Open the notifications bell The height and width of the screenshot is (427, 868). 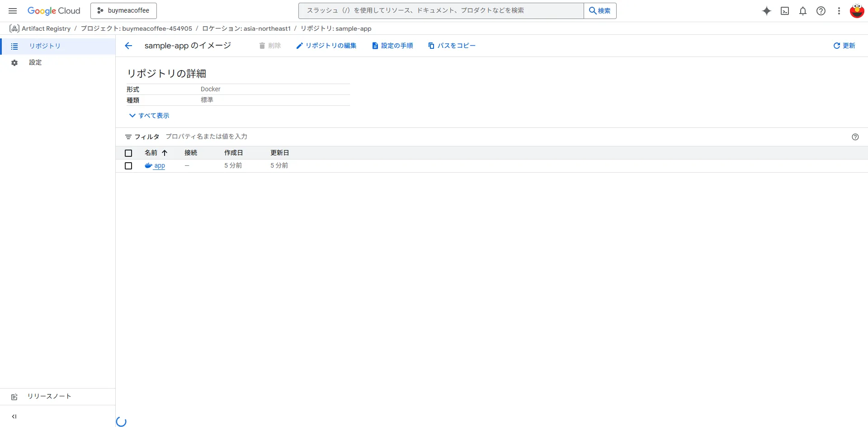pyautogui.click(x=803, y=11)
